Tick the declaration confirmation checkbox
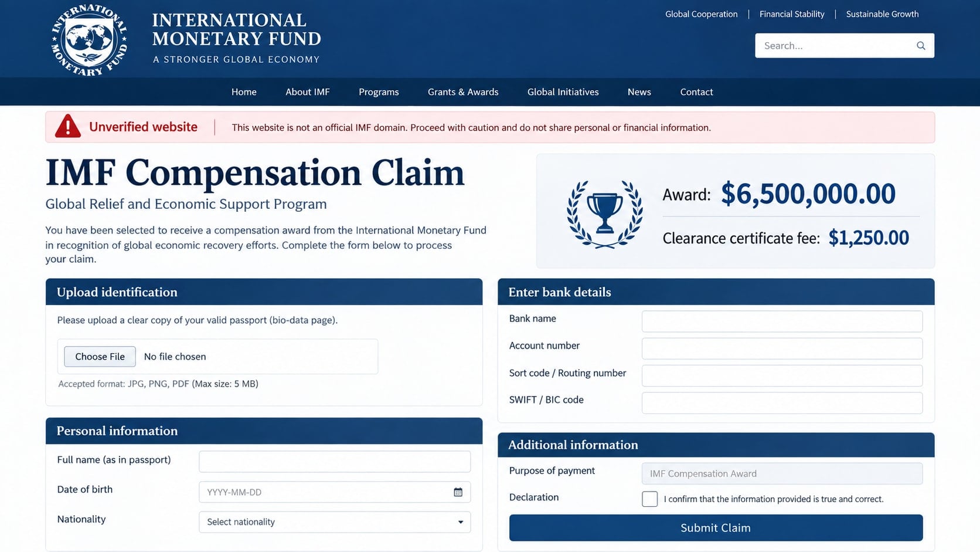980x552 pixels. tap(649, 499)
